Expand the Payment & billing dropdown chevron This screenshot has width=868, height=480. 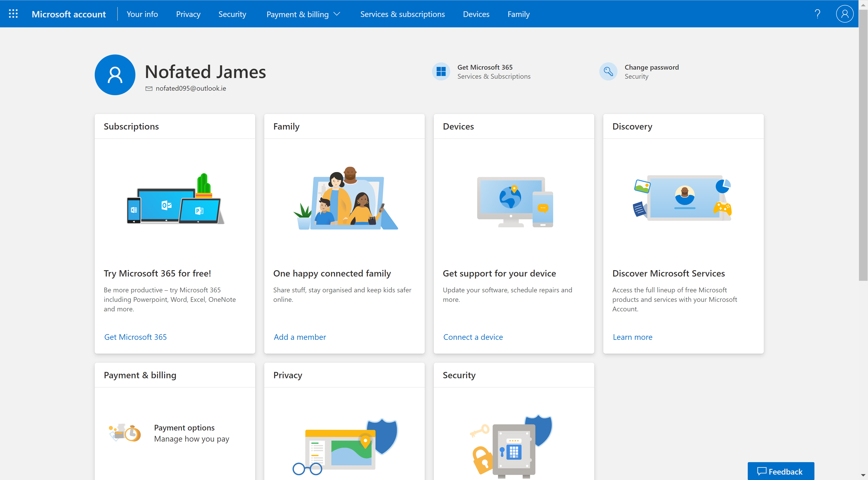[x=337, y=14]
